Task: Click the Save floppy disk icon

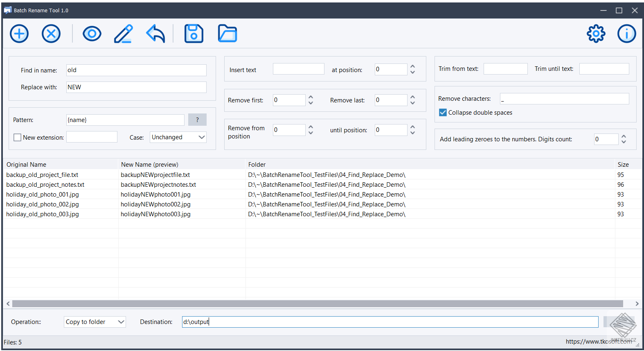Action: [x=194, y=34]
